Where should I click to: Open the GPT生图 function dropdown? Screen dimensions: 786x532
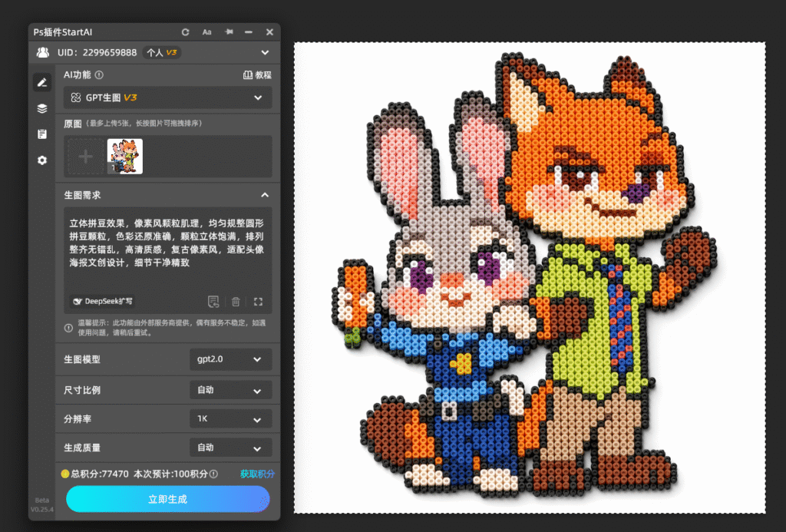coord(167,97)
